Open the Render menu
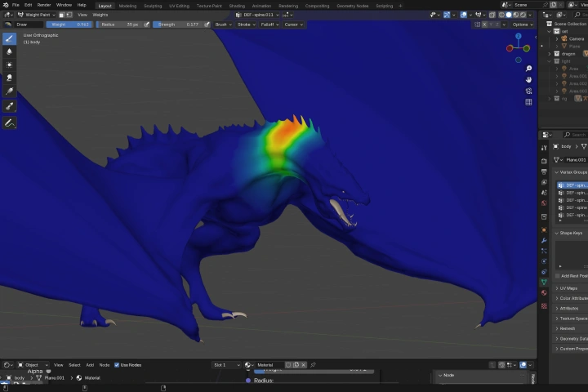Viewport: 588px width, 392px height. click(x=44, y=5)
